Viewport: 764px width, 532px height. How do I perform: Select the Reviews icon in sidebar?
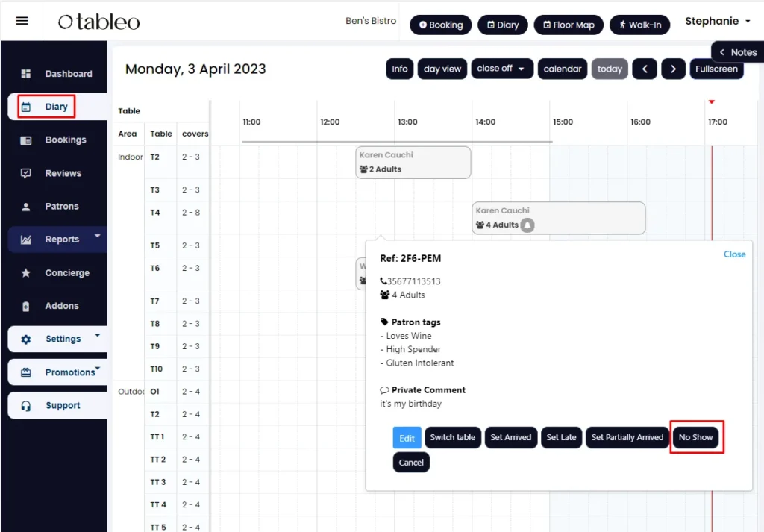(26, 173)
